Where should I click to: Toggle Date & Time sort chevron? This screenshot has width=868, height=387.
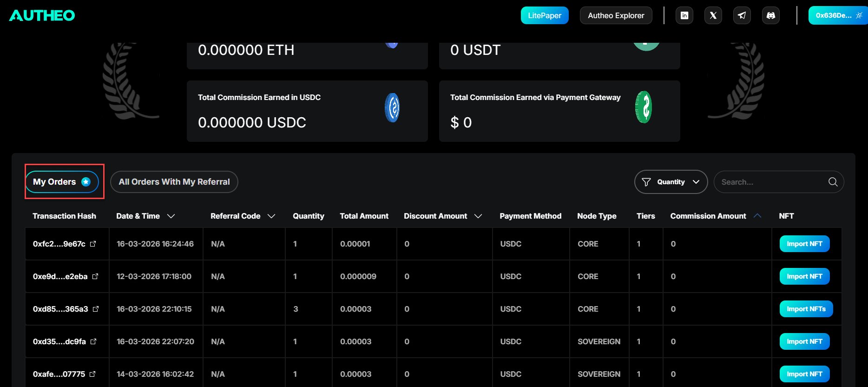(x=171, y=216)
